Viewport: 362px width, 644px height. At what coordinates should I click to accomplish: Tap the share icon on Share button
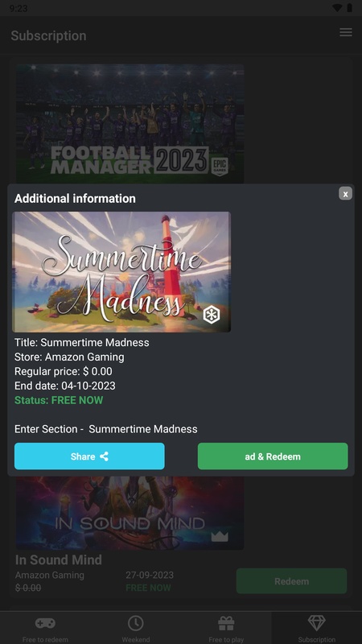(x=105, y=456)
